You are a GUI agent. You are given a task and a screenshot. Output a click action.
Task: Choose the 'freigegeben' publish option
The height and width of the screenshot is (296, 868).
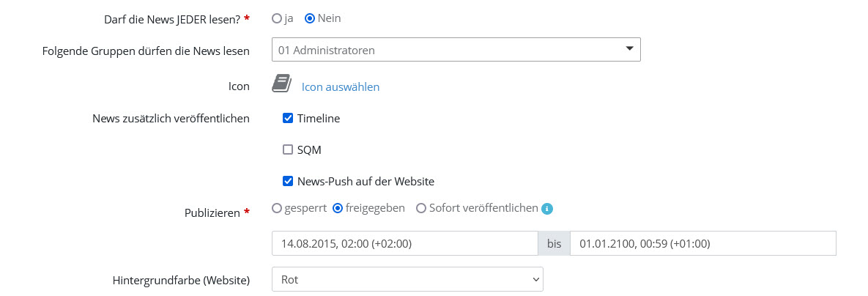tap(338, 208)
